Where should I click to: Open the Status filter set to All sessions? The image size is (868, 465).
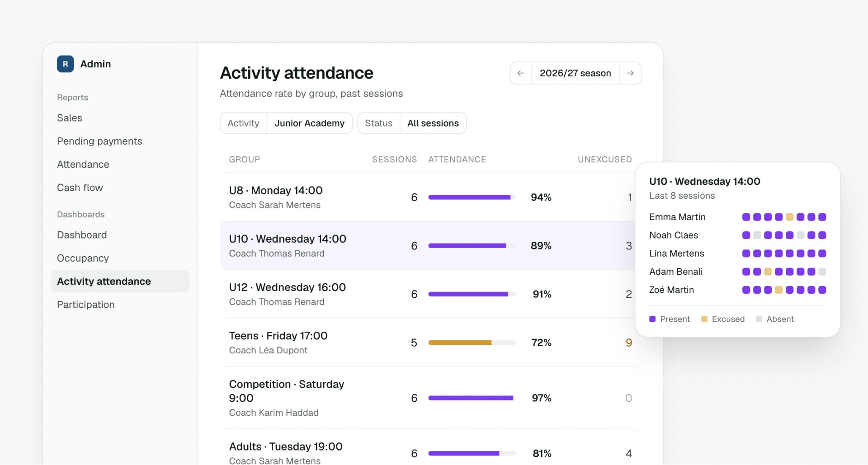coord(412,123)
